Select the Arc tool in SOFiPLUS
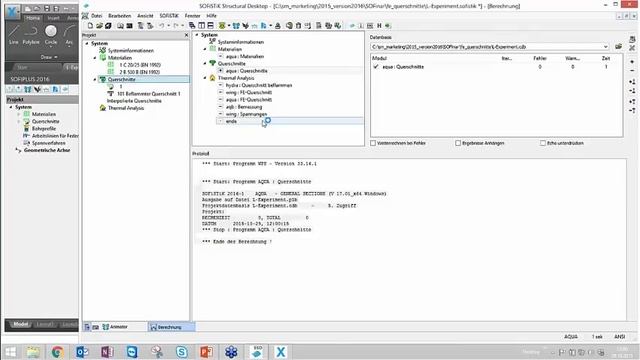 [x=69, y=35]
